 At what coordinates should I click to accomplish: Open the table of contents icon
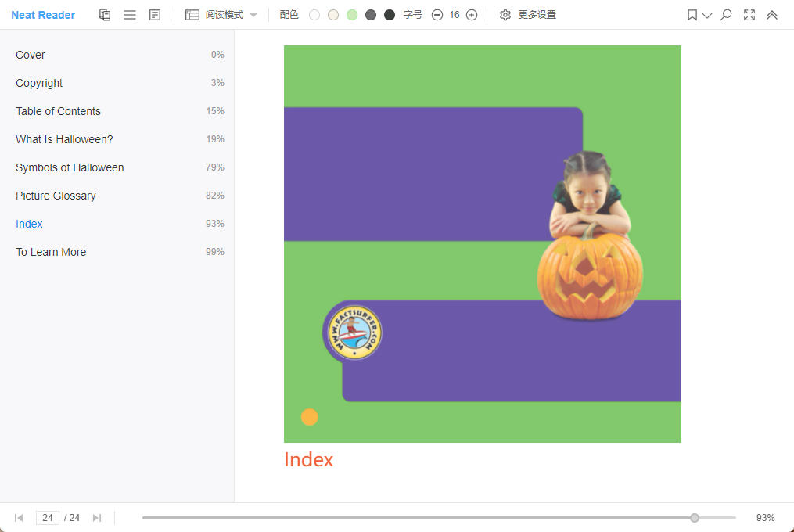[x=130, y=14]
